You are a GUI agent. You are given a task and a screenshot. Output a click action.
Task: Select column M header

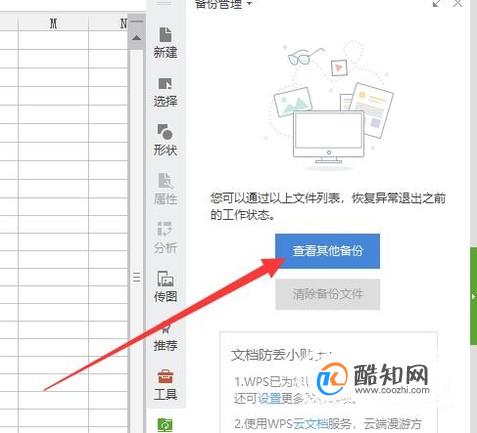[x=53, y=23]
